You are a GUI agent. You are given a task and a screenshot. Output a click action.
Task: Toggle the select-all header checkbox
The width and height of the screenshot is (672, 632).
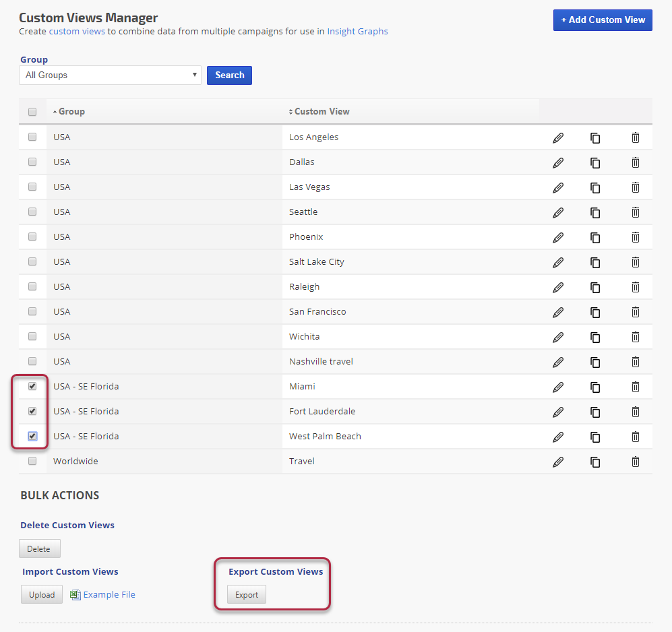32,112
